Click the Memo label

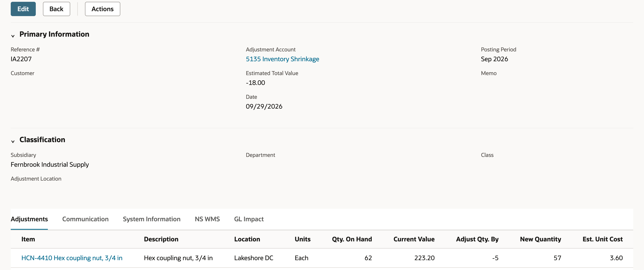click(489, 73)
